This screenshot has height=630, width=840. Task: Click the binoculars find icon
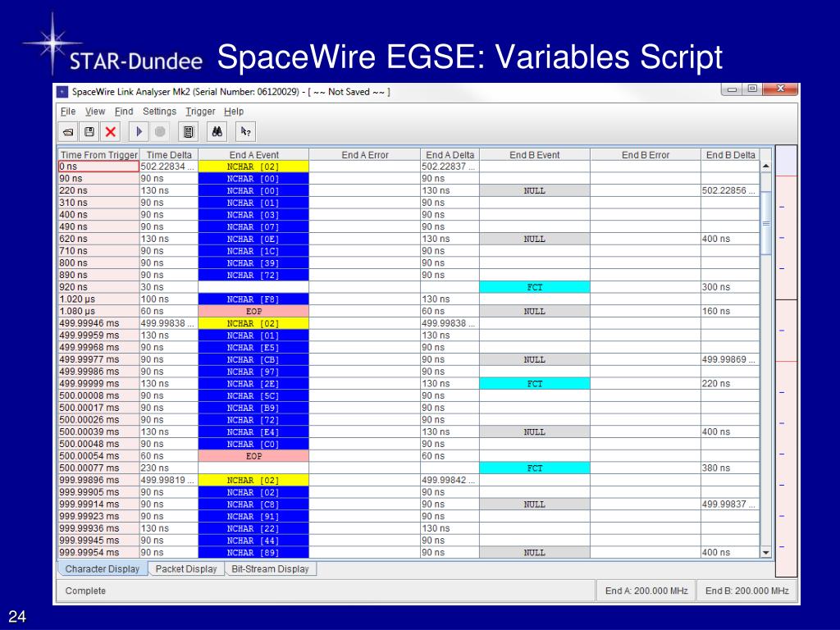point(217,132)
